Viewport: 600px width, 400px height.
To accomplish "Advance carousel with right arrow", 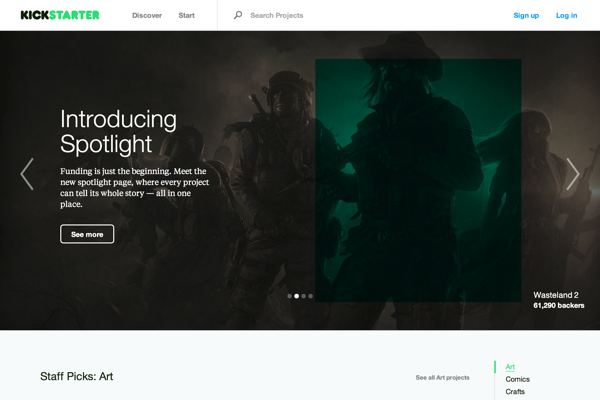I will coord(573,174).
